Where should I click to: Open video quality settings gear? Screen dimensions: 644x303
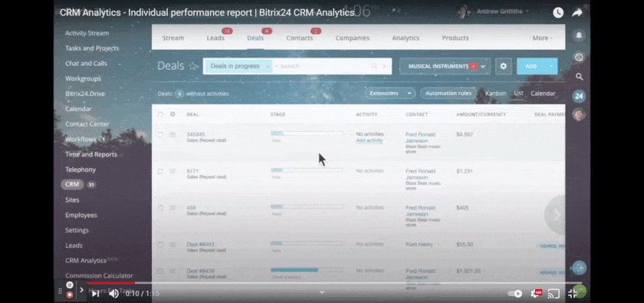tap(536, 294)
